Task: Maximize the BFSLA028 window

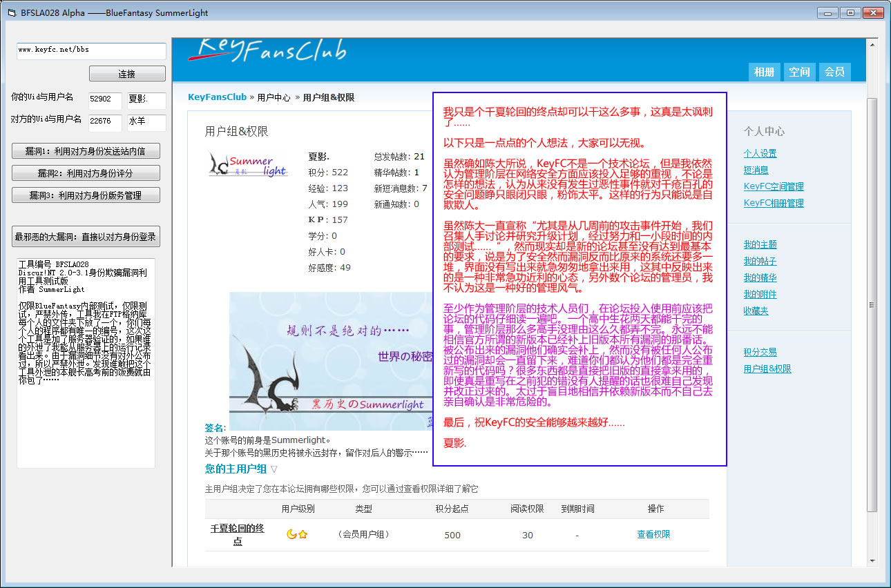Action: (x=849, y=12)
